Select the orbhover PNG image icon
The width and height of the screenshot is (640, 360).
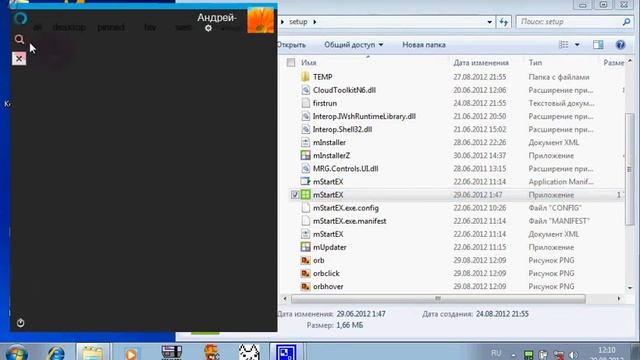305,287
